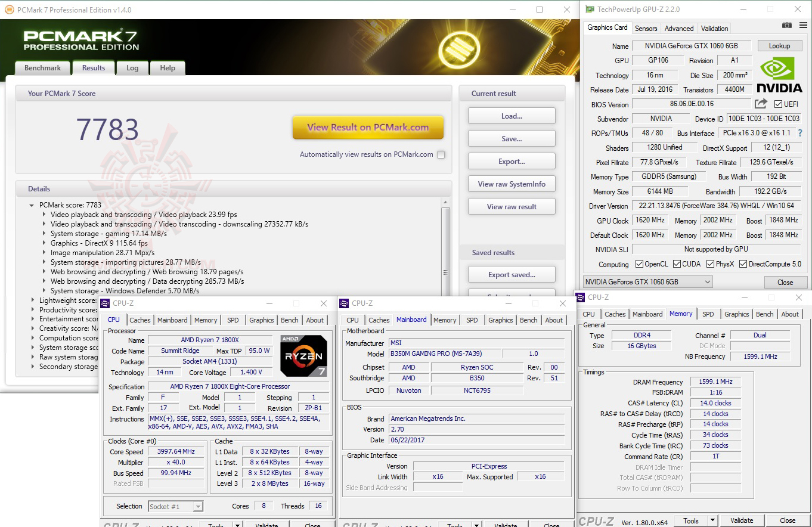
Task: Click the DRAM Frequency value 1599.1 MHz
Action: pyautogui.click(x=715, y=382)
